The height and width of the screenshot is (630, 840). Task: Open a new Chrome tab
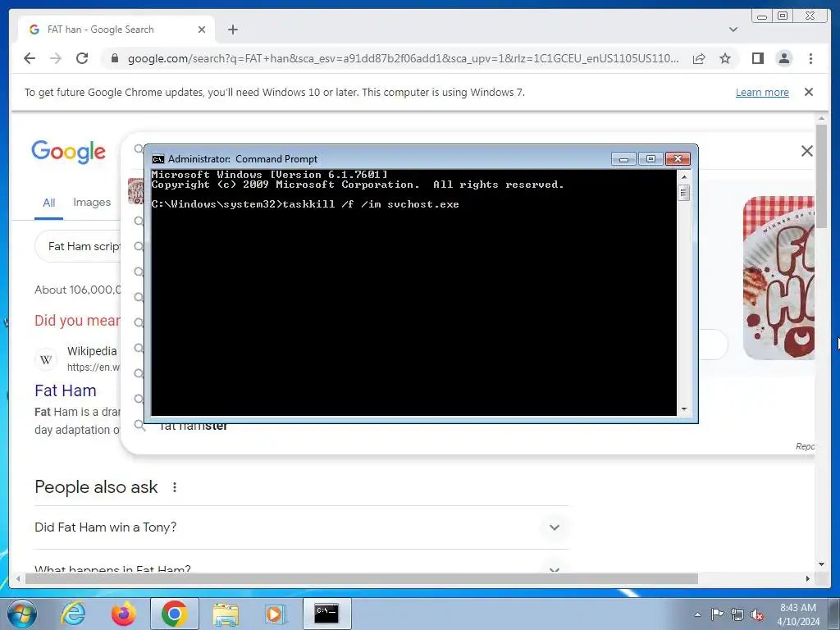pyautogui.click(x=232, y=30)
